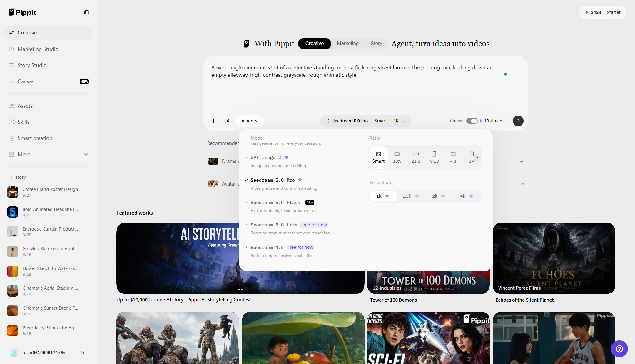Toggle the Canvas switch
Screen dimensions: 635x364
click(x=472, y=121)
